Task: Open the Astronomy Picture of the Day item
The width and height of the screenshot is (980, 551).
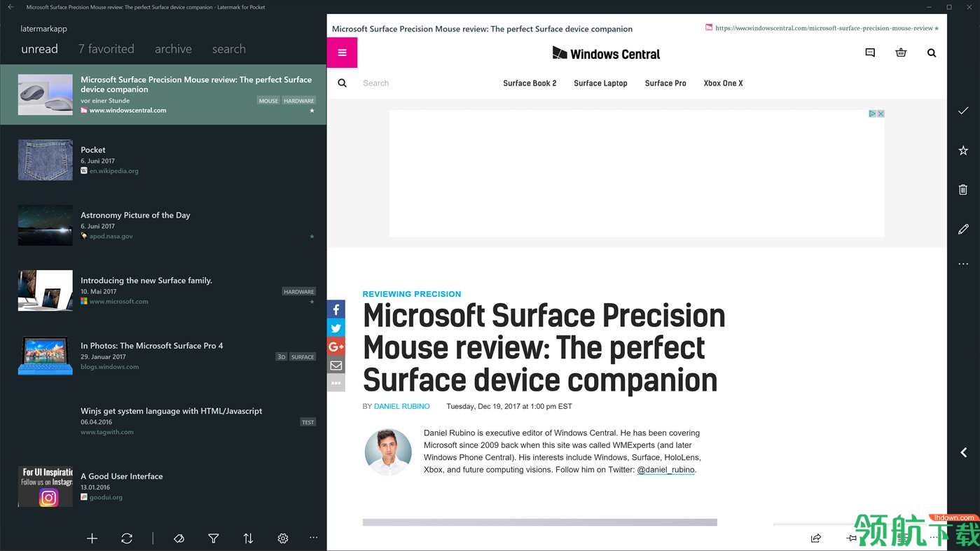Action: 163,225
